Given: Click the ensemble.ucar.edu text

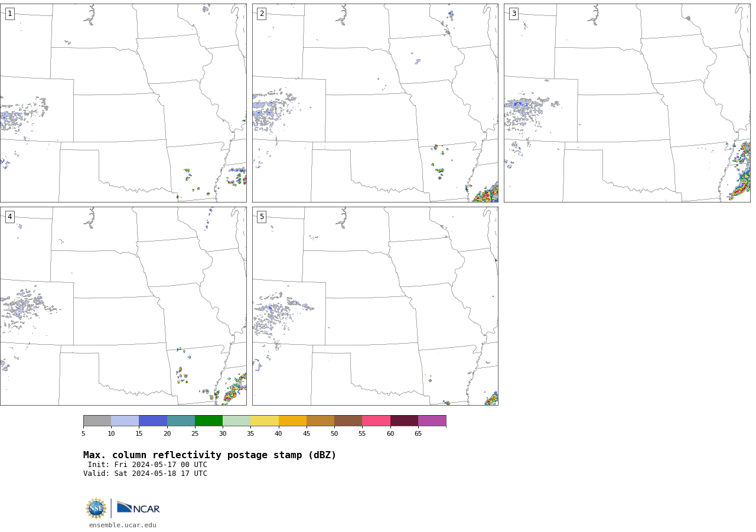Looking at the screenshot, I should pos(123,526).
